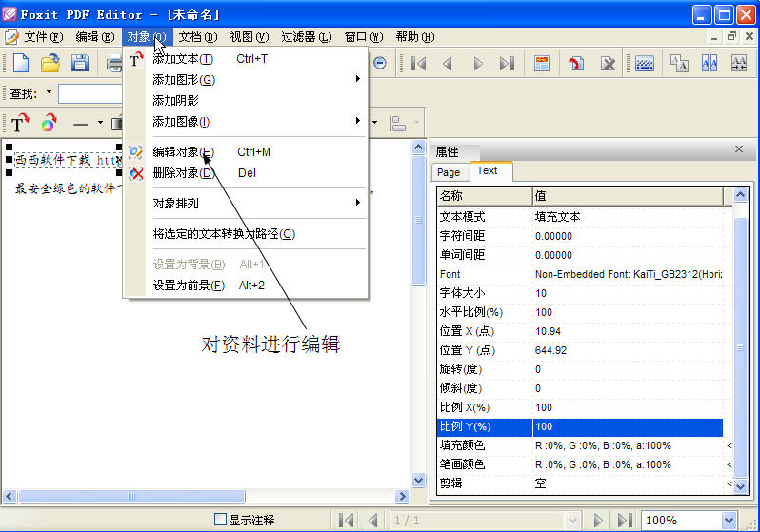Click the red X icon beside 删除对象

pos(136,173)
